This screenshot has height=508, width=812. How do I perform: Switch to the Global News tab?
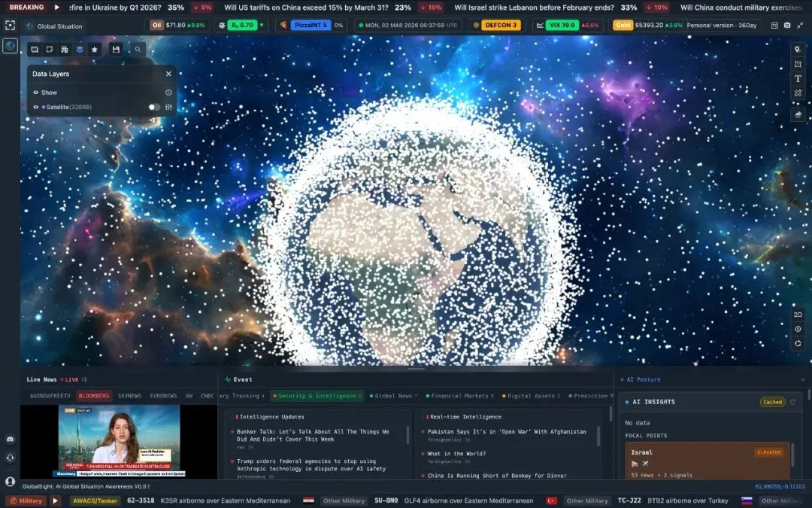(393, 396)
